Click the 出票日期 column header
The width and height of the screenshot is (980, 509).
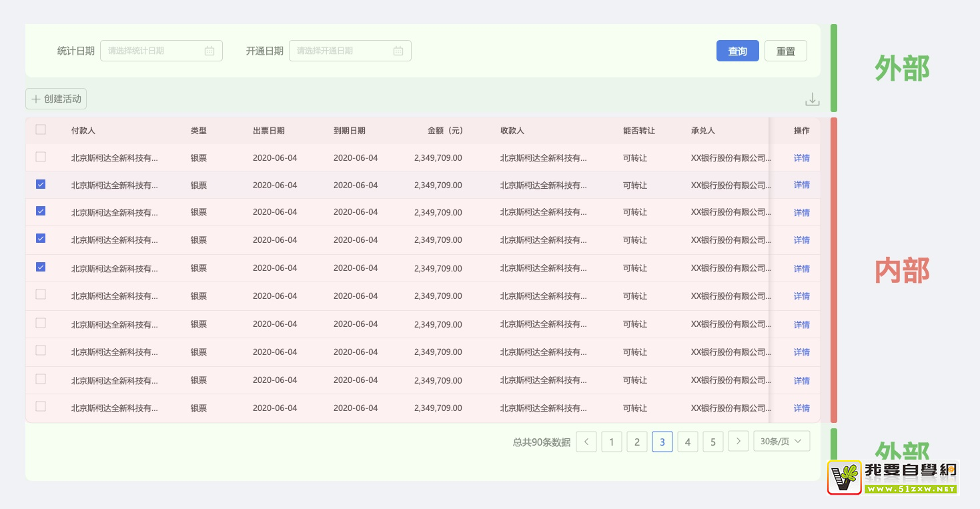coord(269,131)
